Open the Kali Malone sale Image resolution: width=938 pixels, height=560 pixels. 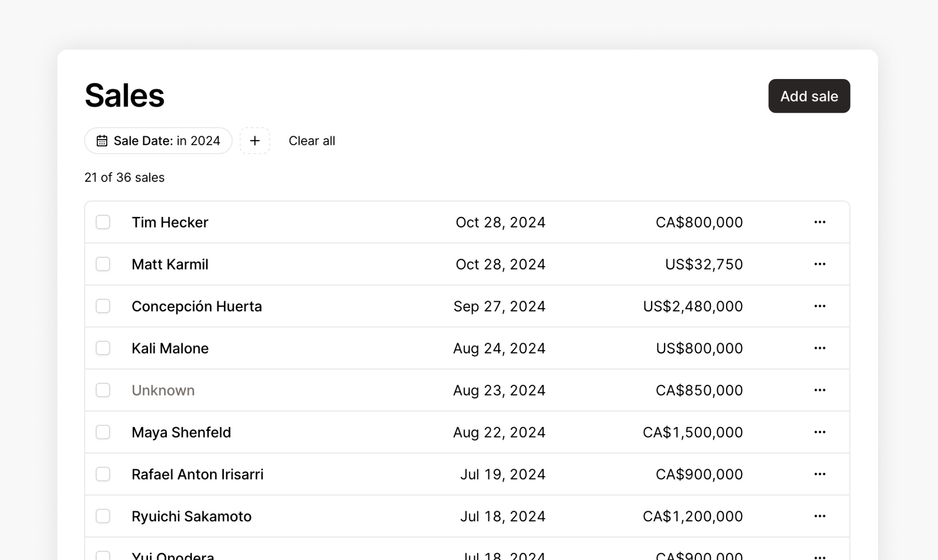[170, 348]
